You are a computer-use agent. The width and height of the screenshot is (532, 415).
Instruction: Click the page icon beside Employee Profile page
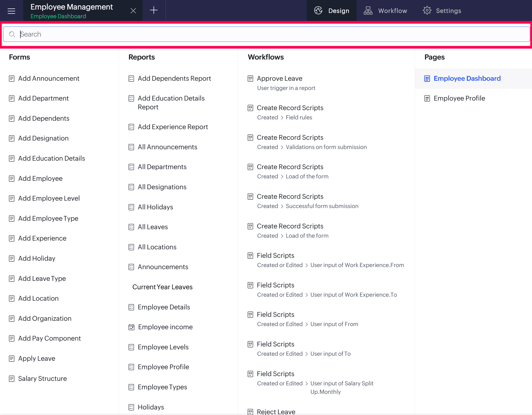pyautogui.click(x=427, y=98)
